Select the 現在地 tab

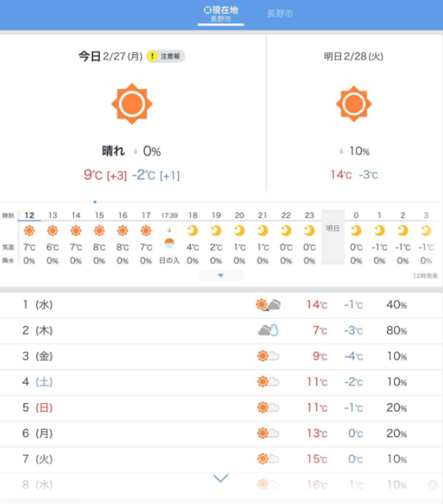[x=221, y=14]
